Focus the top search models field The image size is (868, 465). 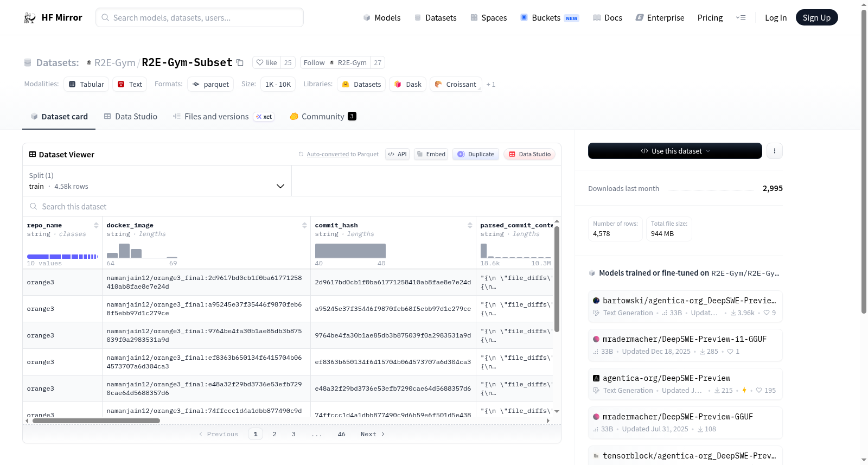200,17
